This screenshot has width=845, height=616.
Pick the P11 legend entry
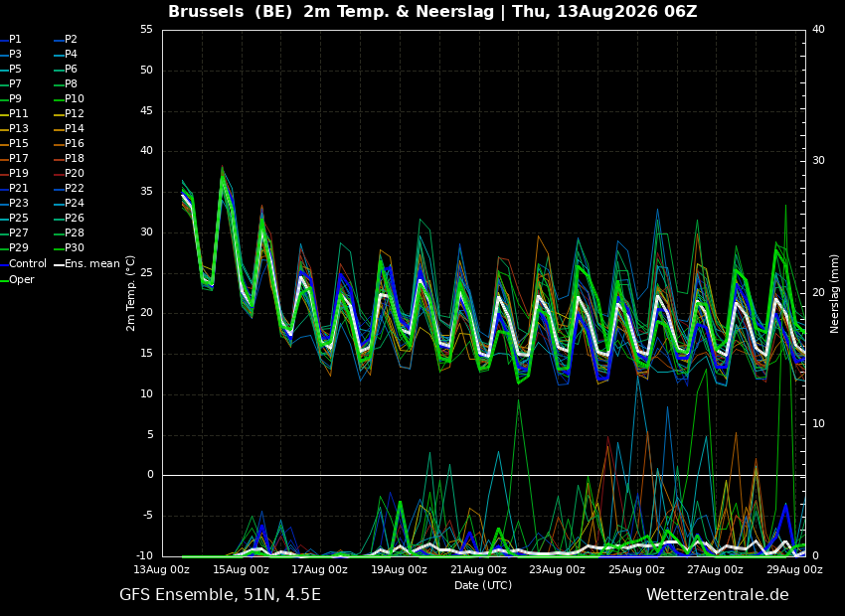click(14, 113)
